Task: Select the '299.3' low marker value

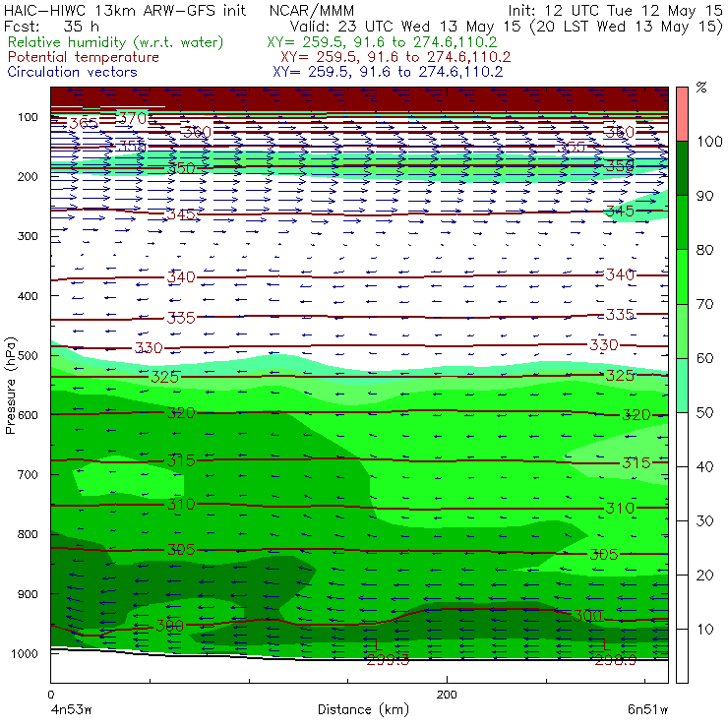Action: pyautogui.click(x=389, y=660)
